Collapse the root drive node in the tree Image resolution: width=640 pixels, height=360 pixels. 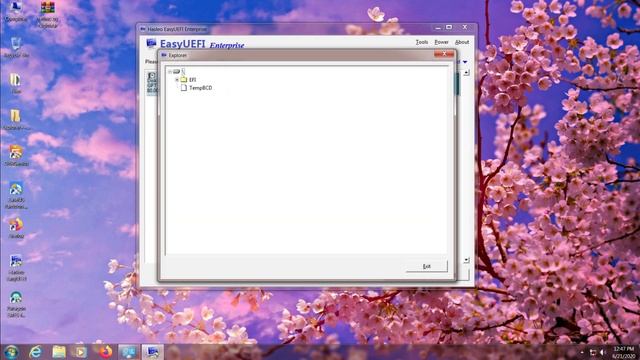(x=170, y=71)
